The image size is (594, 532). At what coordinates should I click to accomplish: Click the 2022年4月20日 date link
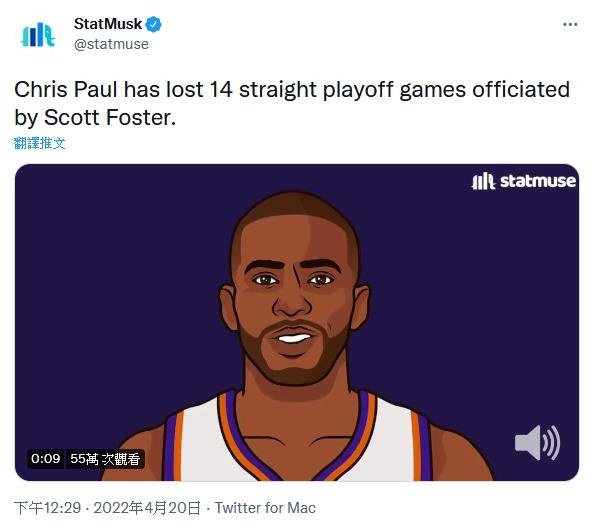tap(147, 508)
